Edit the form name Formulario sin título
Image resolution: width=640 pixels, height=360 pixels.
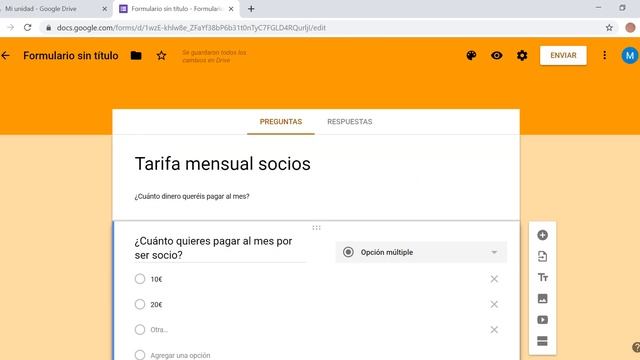[x=71, y=56]
